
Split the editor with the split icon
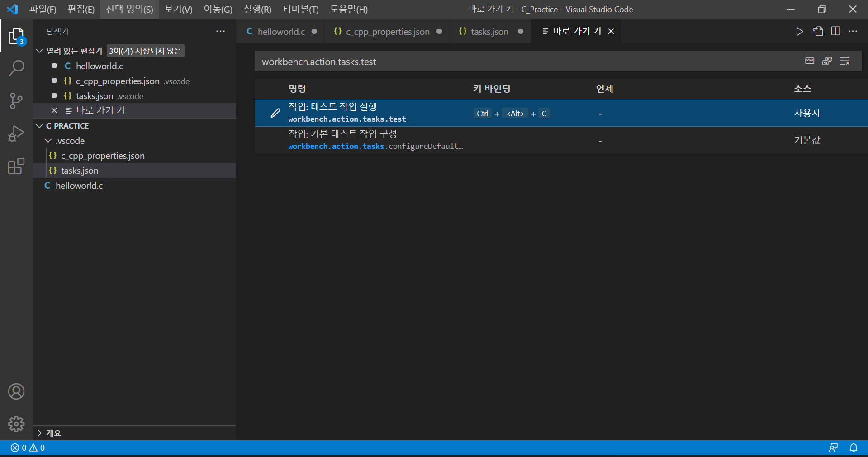835,31
